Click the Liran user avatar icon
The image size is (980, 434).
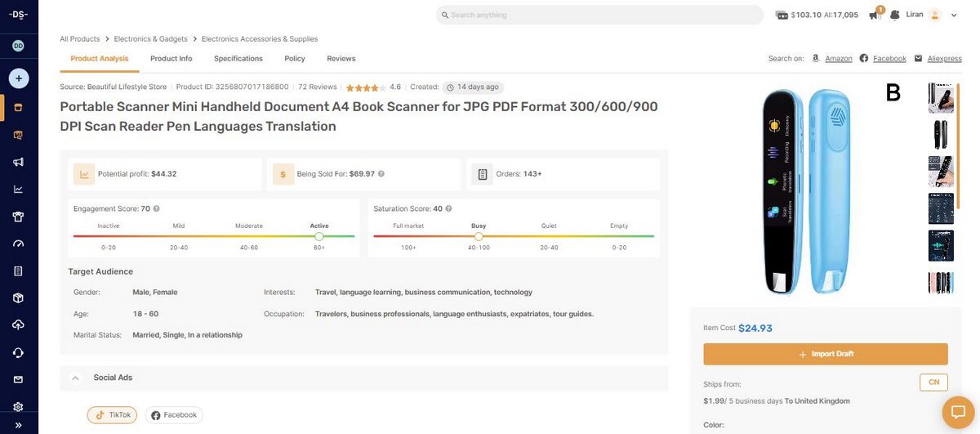935,15
